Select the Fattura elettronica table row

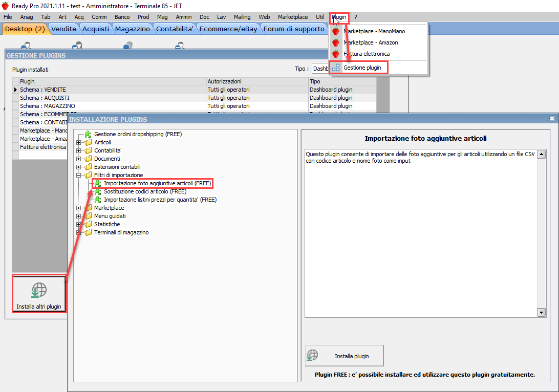[40, 147]
